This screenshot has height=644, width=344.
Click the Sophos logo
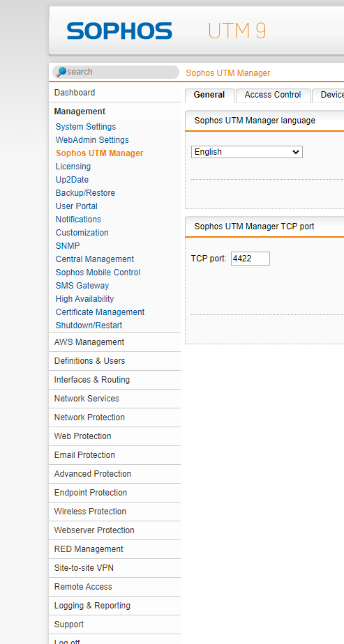pyautogui.click(x=119, y=31)
